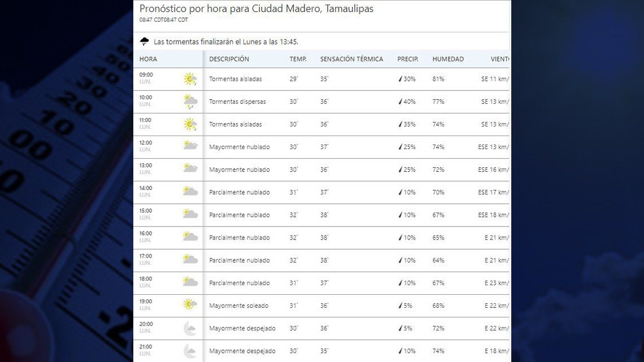Click the 81% humidity value

(x=438, y=79)
